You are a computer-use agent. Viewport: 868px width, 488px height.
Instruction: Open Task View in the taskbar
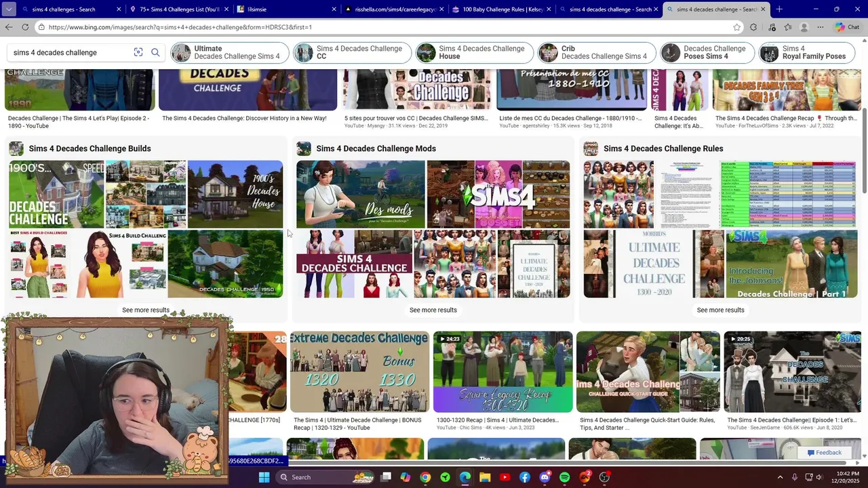tap(386, 477)
